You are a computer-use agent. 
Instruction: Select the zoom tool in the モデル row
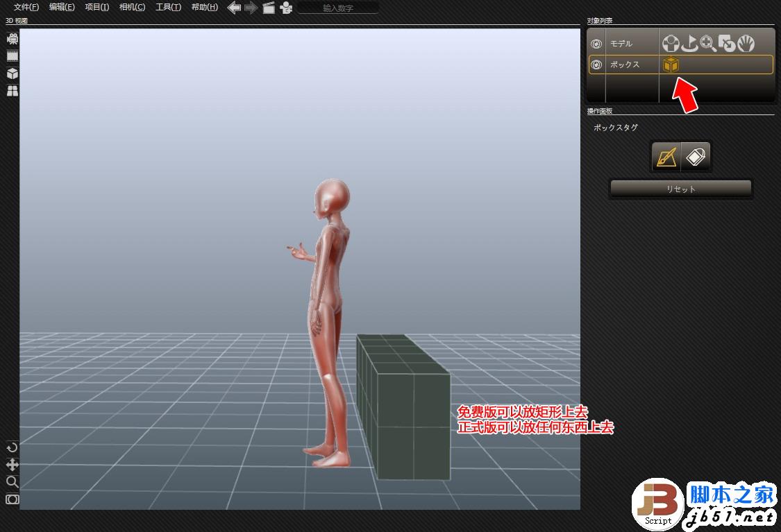[x=708, y=43]
